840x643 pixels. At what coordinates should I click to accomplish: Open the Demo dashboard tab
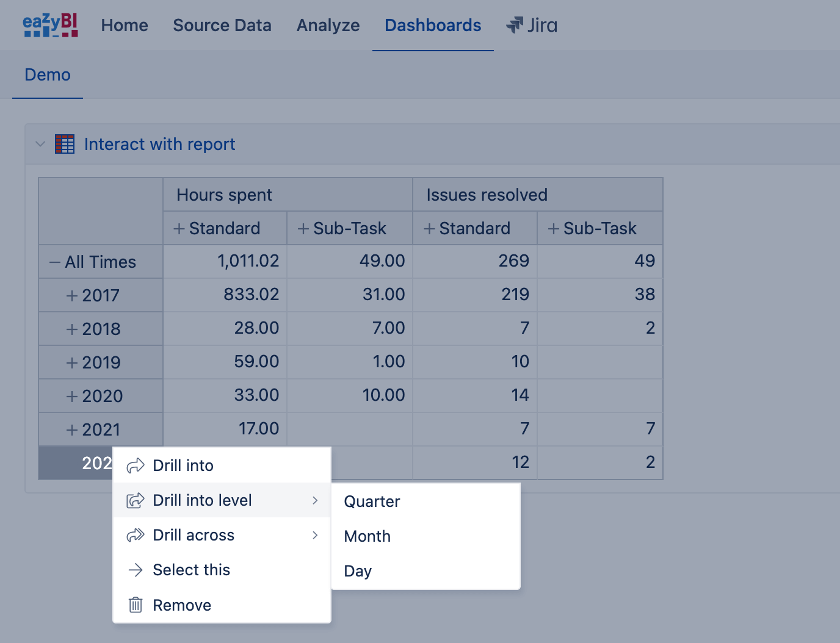[x=48, y=75]
